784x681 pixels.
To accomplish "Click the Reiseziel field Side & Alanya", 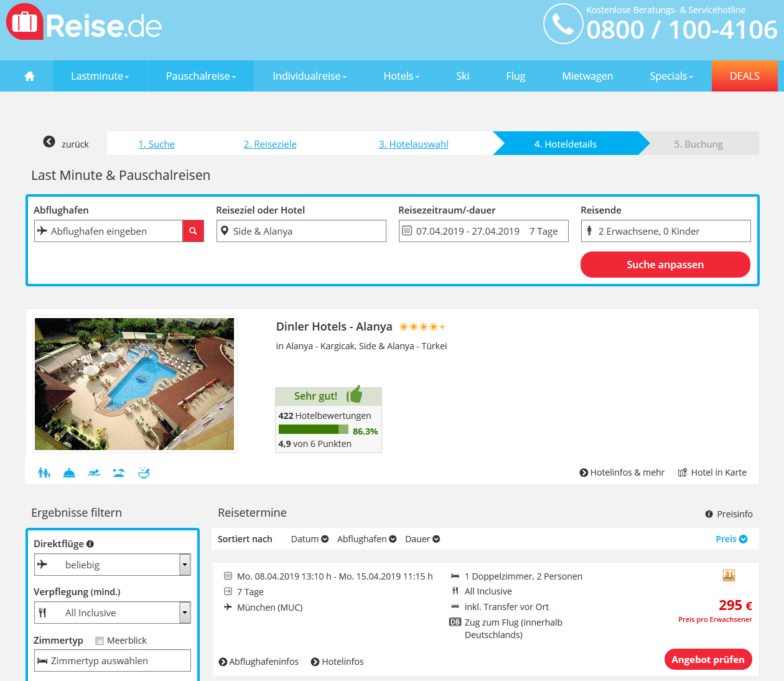I will pyautogui.click(x=301, y=231).
